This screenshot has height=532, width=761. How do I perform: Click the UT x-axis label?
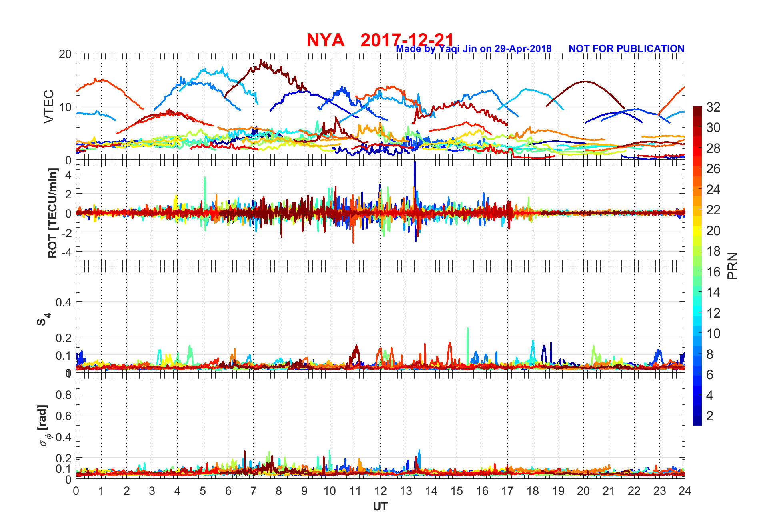click(380, 507)
